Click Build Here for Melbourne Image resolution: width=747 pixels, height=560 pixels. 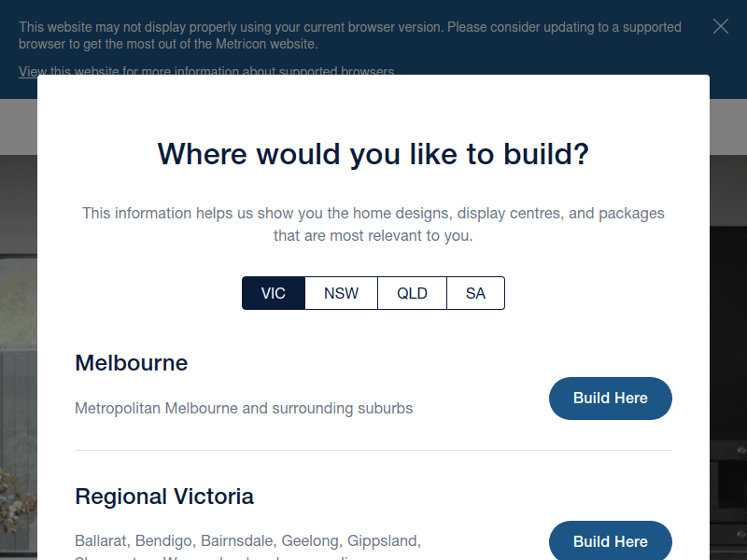pos(610,398)
